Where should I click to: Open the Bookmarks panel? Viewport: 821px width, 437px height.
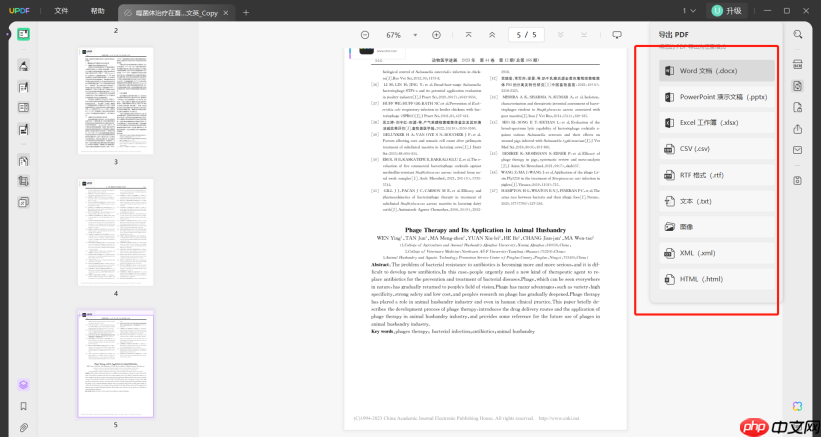tap(23, 406)
